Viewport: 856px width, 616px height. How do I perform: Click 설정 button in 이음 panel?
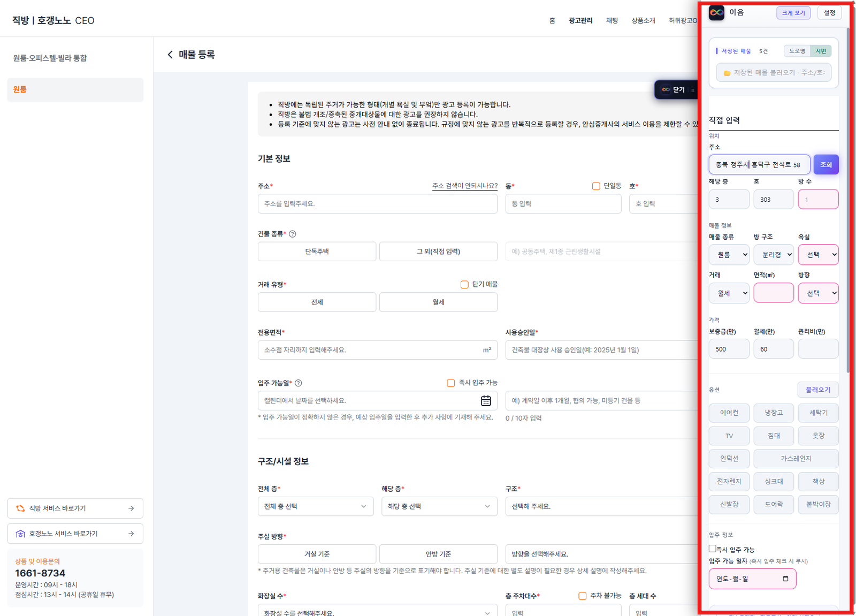829,13
